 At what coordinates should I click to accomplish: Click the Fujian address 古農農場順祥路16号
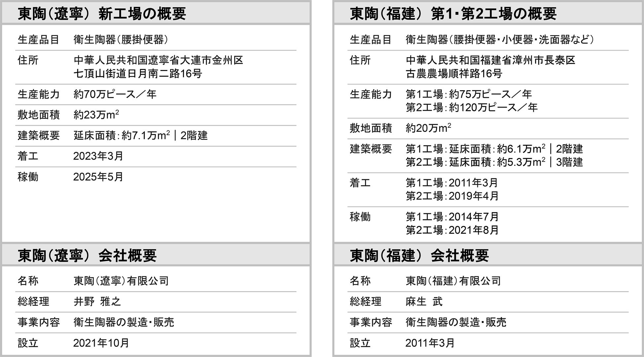pos(454,74)
